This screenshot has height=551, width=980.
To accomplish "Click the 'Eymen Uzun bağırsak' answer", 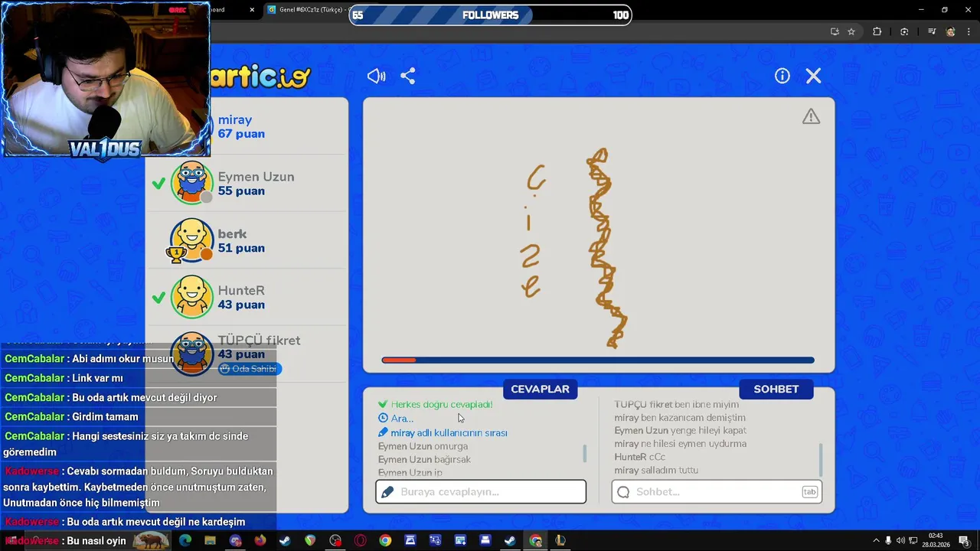I will pyautogui.click(x=424, y=460).
